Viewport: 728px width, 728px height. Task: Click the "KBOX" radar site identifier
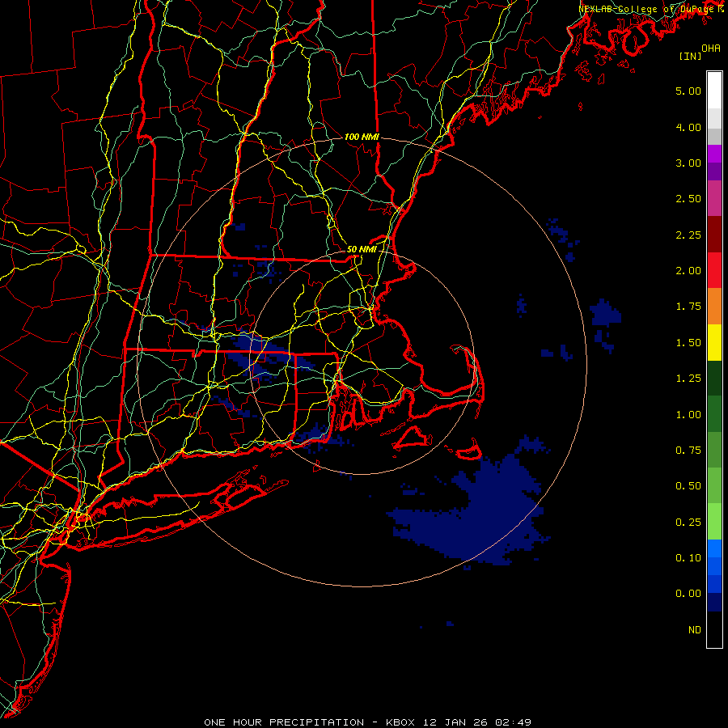400,722
